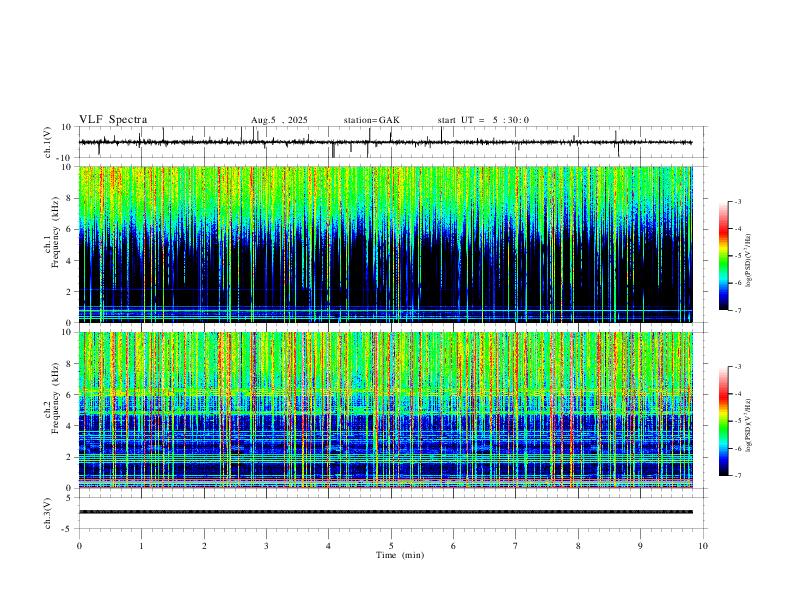Click the "ch.3(V)" axis label

point(48,513)
